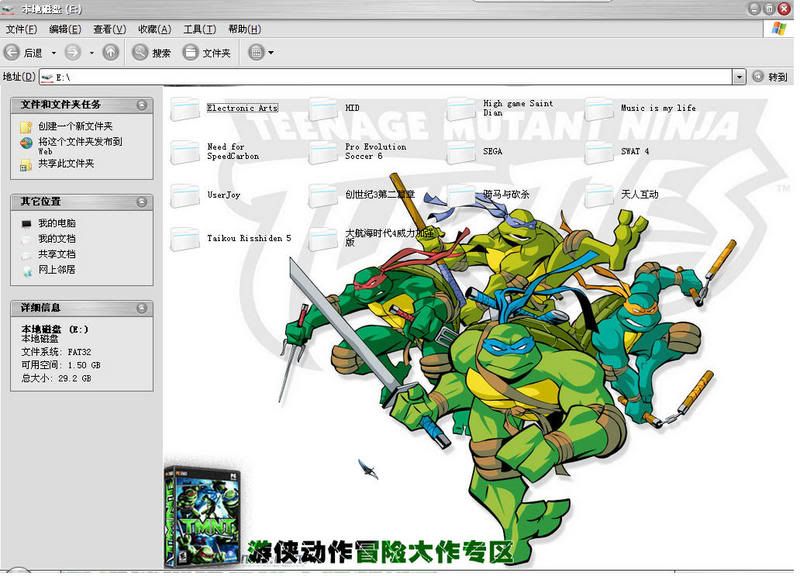Viewport: 800px width, 576px height.
Task: Open the Search (搜索) toolbar button
Action: click(x=152, y=52)
